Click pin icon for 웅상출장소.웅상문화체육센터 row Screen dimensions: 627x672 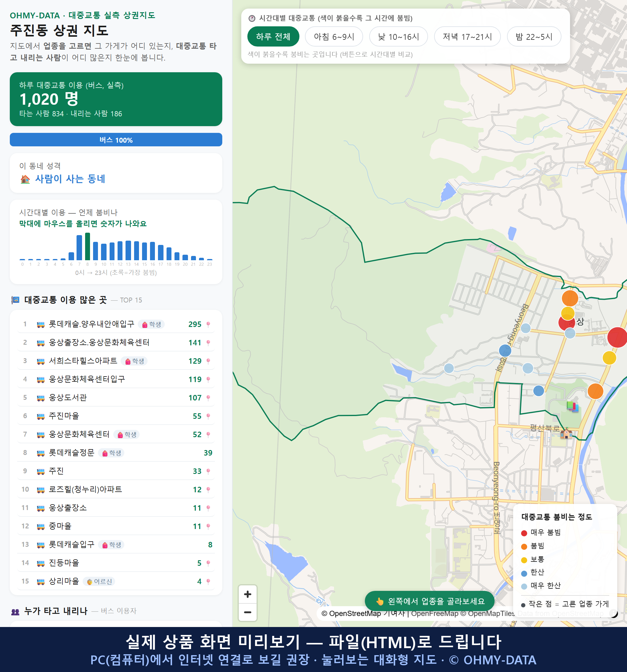point(208,343)
